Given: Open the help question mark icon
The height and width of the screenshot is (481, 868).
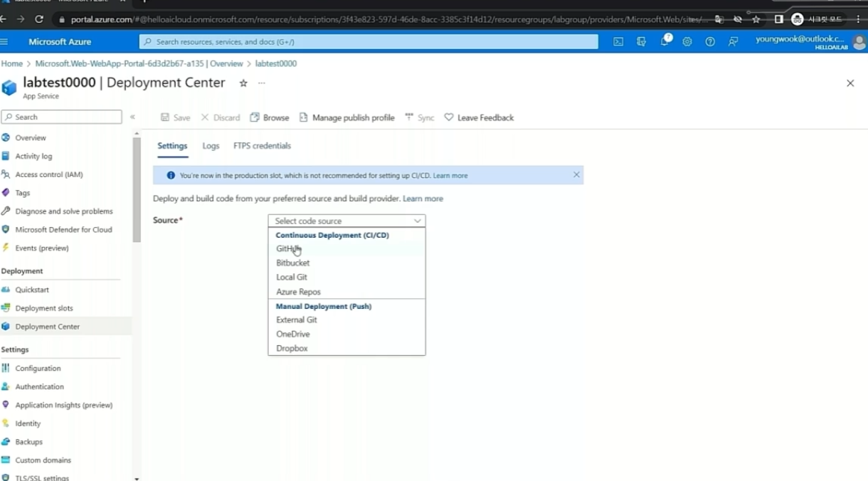Looking at the screenshot, I should pos(710,42).
